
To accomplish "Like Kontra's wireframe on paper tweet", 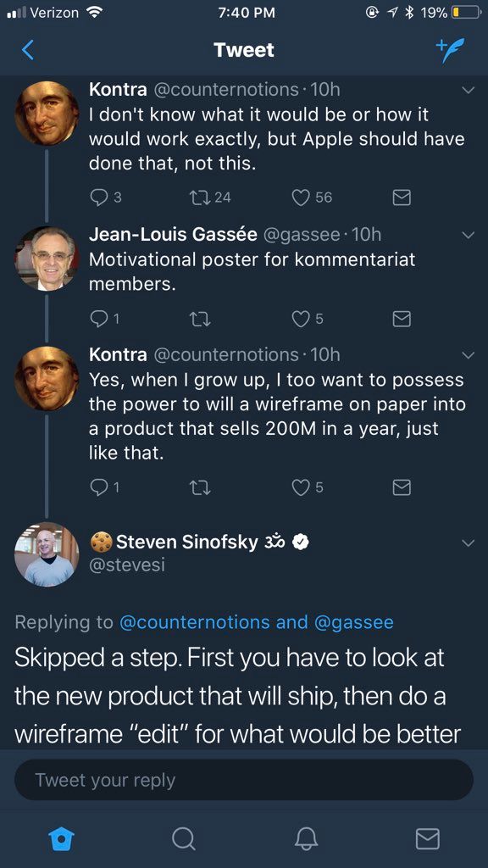I will click(x=307, y=487).
